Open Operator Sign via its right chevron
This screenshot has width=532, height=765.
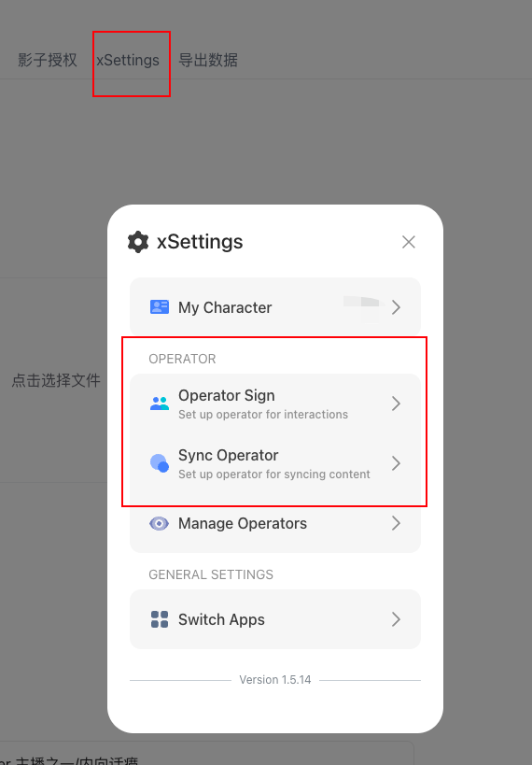tap(396, 404)
